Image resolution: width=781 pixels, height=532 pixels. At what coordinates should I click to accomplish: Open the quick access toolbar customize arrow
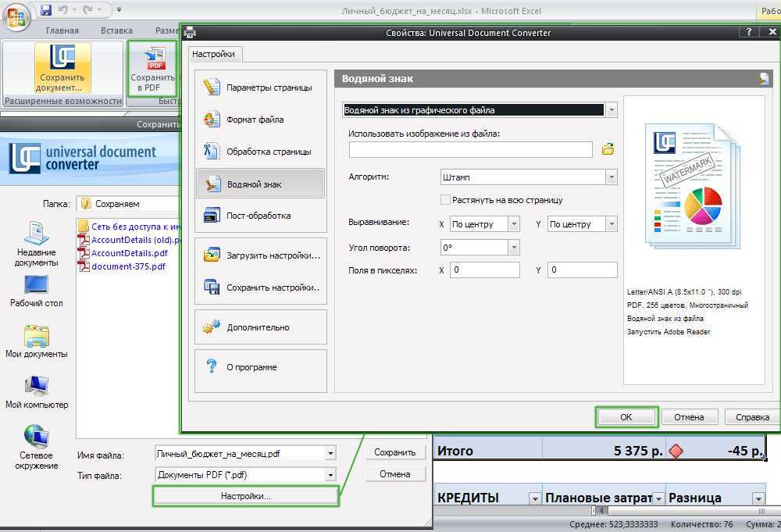tap(119, 9)
